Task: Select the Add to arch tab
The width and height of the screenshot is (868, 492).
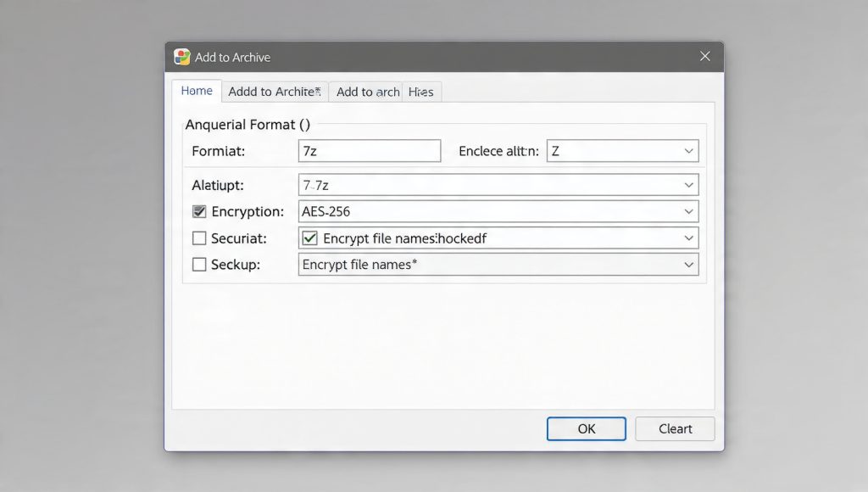Action: pyautogui.click(x=365, y=92)
